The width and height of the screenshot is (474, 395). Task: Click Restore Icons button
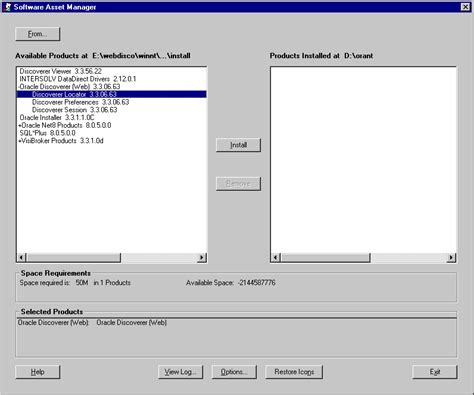(x=294, y=372)
